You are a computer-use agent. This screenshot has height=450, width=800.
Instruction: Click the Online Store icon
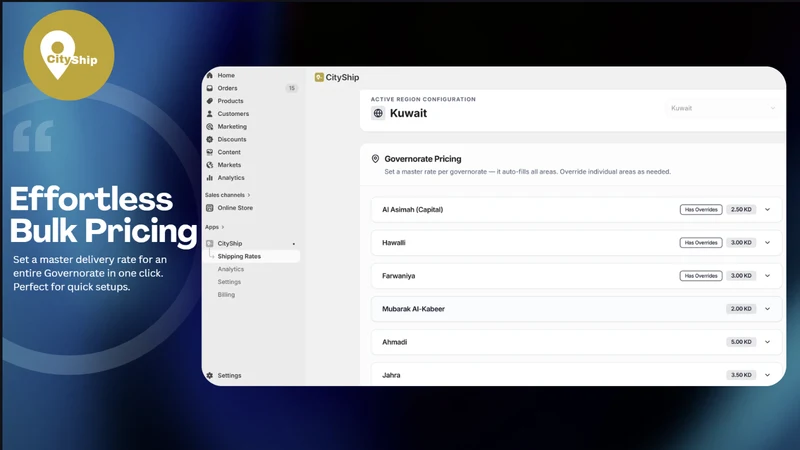pos(210,208)
